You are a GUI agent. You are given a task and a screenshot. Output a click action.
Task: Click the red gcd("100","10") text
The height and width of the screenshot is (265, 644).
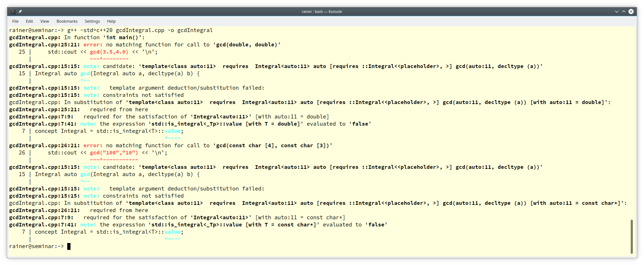coord(114,153)
